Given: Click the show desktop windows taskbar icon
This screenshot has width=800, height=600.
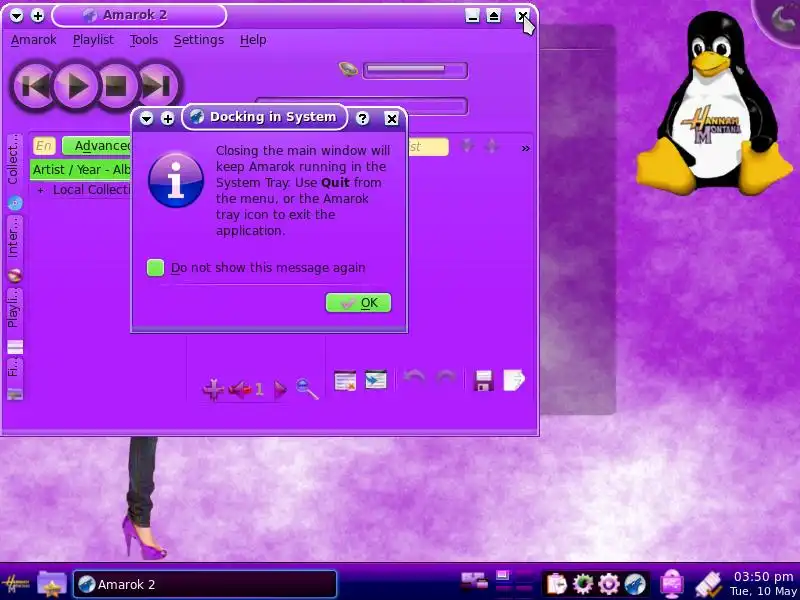Looking at the screenshot, I should pyautogui.click(x=474, y=581).
